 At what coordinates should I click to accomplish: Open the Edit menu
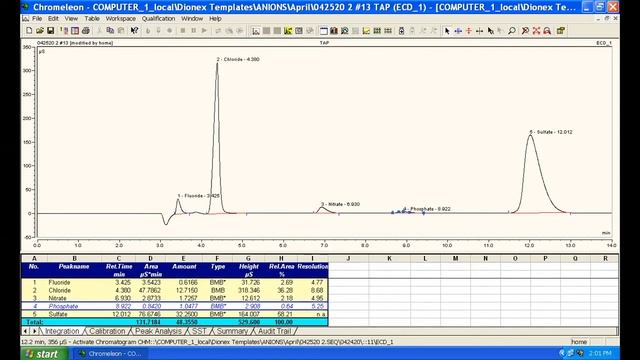click(x=53, y=18)
